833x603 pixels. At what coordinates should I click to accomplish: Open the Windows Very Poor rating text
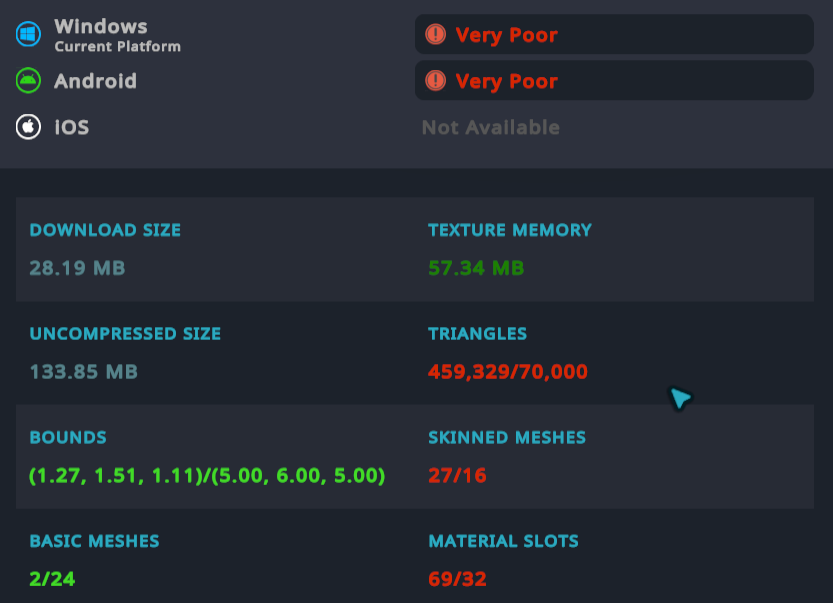pyautogui.click(x=506, y=35)
